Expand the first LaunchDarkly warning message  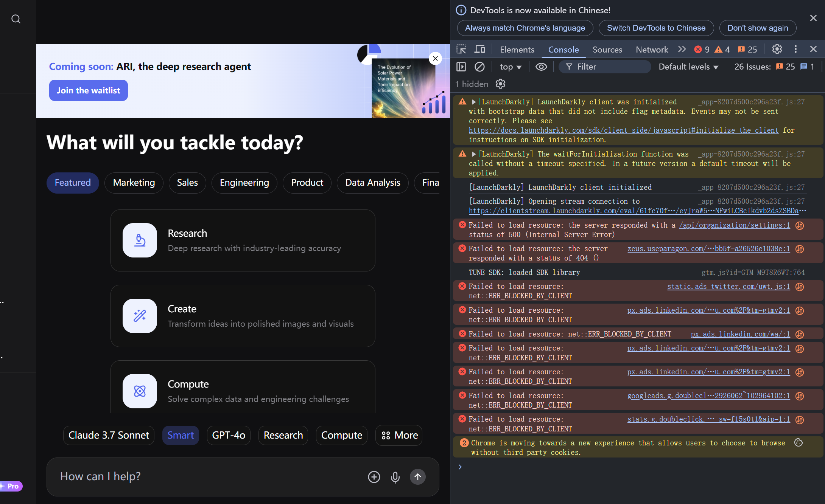tap(473, 102)
